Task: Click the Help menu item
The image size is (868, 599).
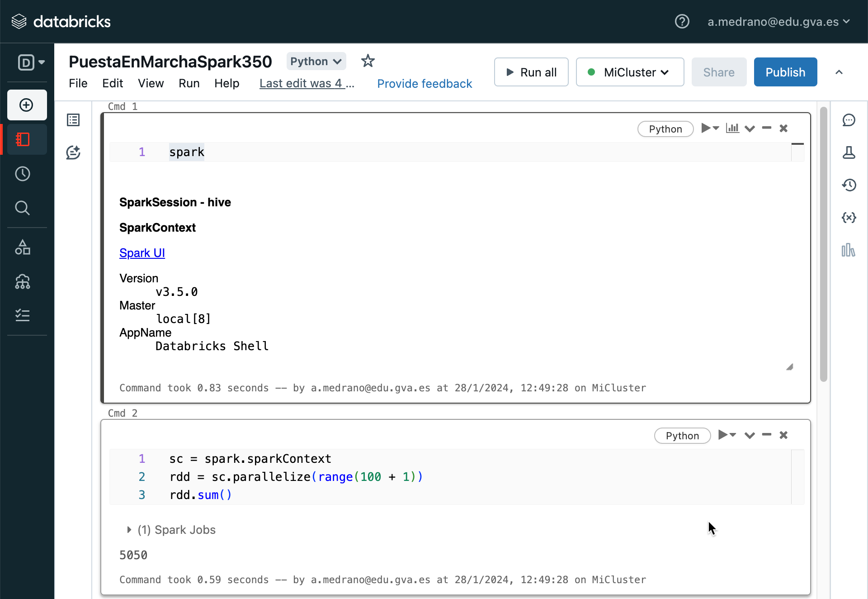Action: 227,83
